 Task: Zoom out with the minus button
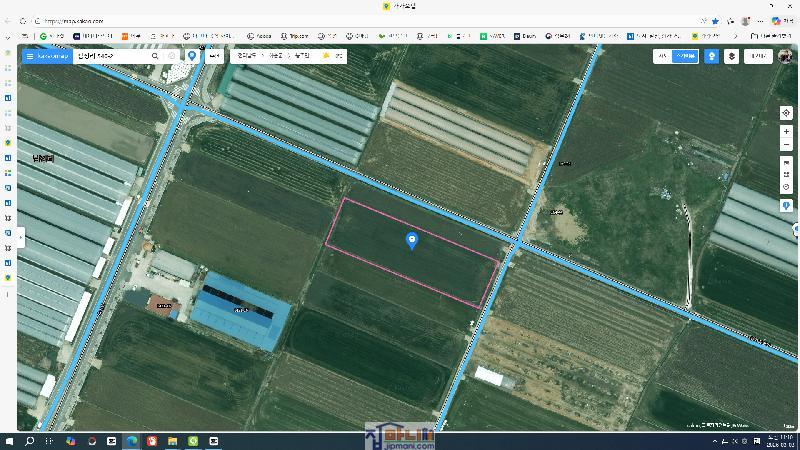tap(787, 145)
